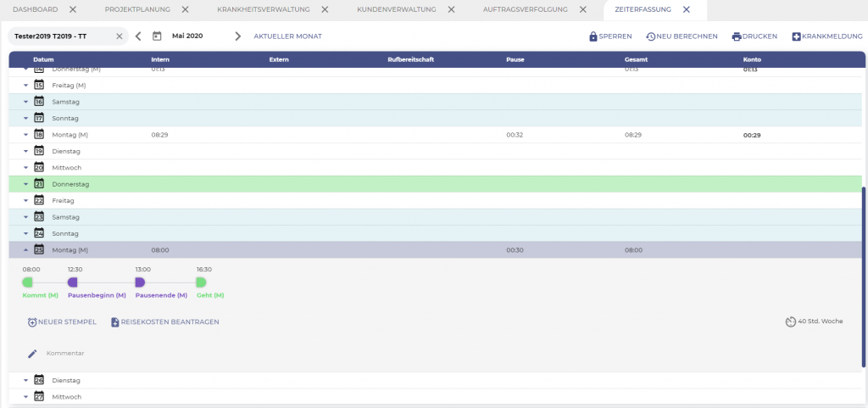Open the Krankmeldung sick note form
868x408 pixels.
pyautogui.click(x=826, y=36)
